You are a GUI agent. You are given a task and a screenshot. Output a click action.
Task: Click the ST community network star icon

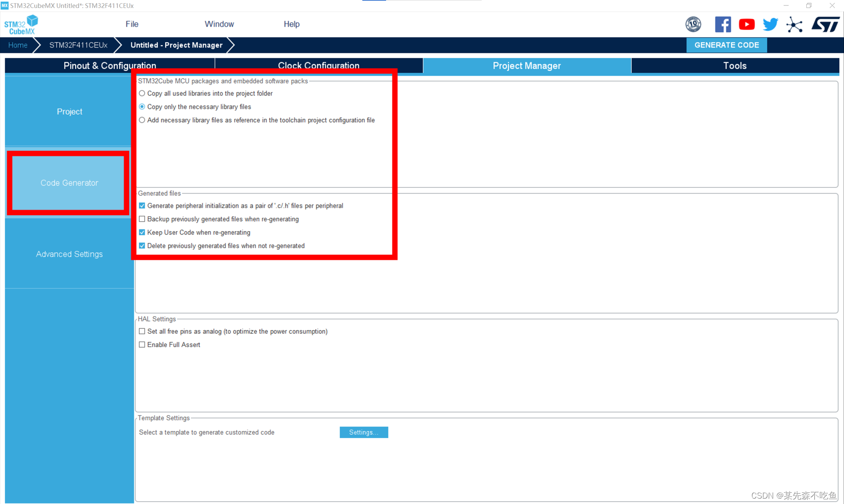(794, 25)
